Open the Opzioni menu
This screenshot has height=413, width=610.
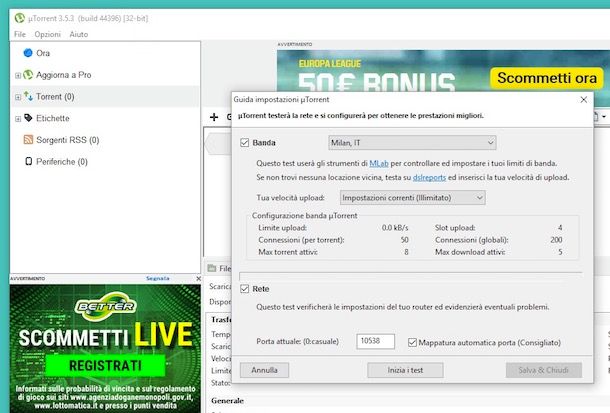(x=47, y=34)
